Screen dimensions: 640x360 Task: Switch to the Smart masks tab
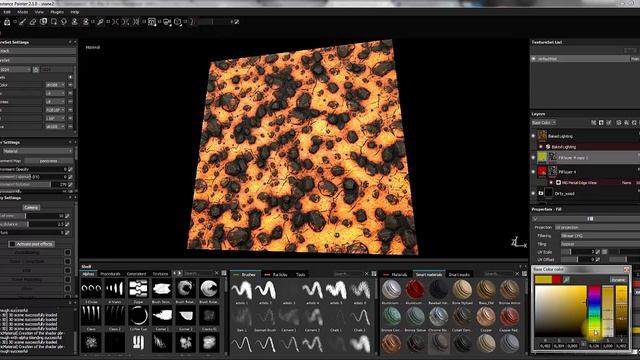click(x=459, y=275)
